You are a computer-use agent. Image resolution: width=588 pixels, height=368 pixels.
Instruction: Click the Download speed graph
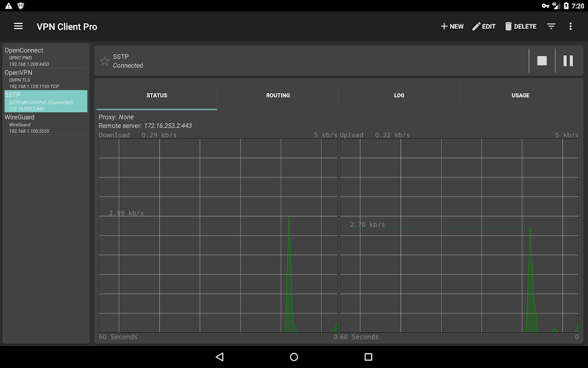(218, 236)
